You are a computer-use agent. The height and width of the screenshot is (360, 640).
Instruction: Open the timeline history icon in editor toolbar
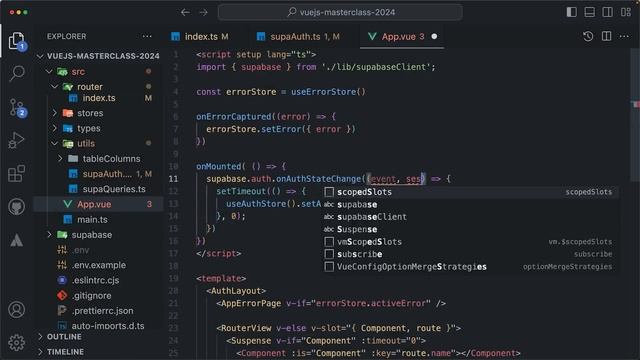(588, 36)
